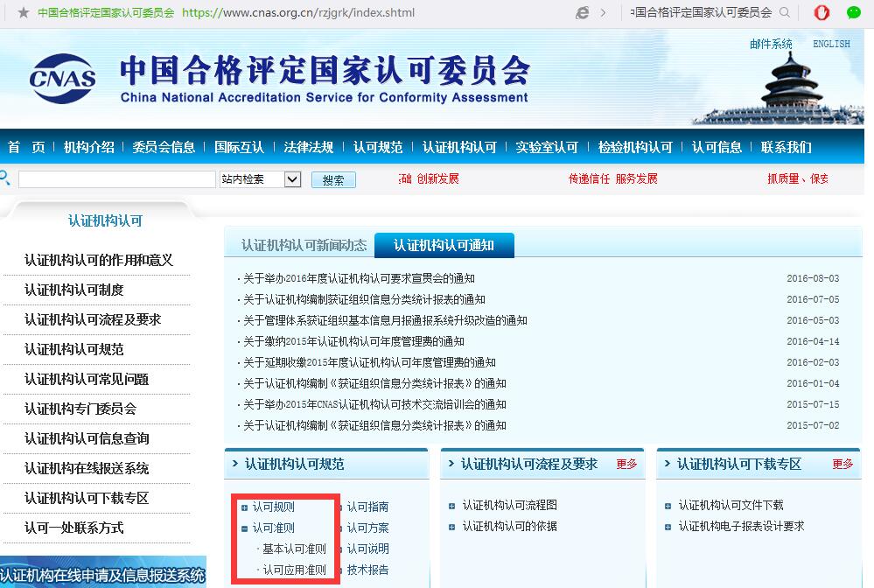Open notice dated 2016-07-05 about 分类统计报表

pyautogui.click(x=364, y=299)
